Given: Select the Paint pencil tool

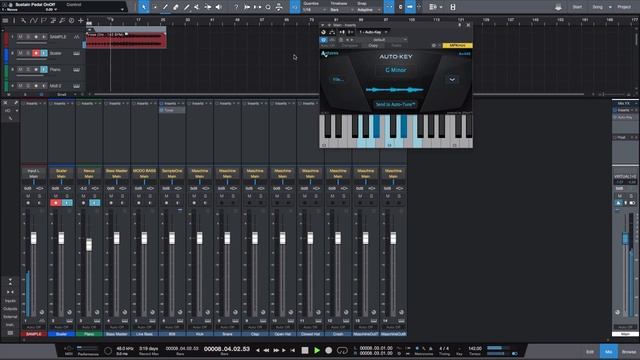Looking at the screenshot, I should click(x=187, y=7).
